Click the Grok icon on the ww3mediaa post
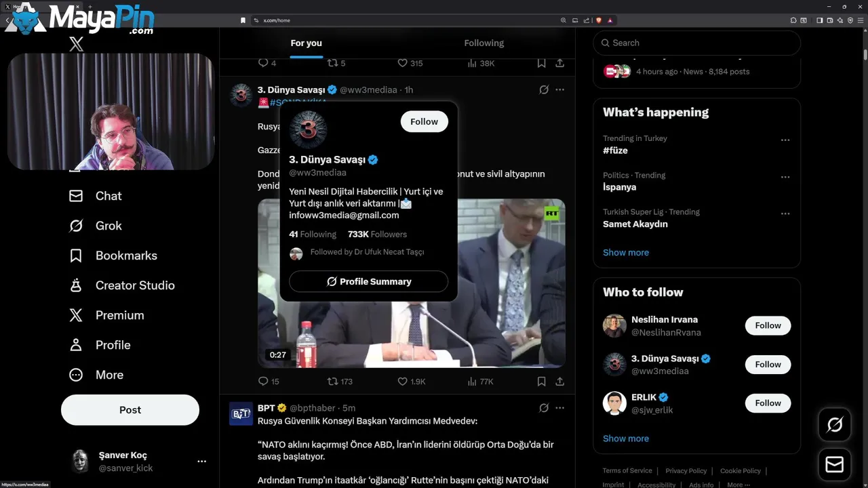This screenshot has width=868, height=488. (x=544, y=89)
